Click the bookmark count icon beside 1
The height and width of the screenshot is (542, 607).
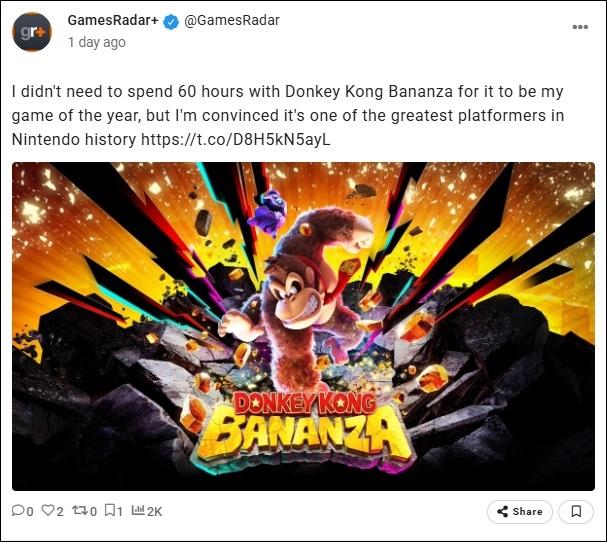click(x=110, y=511)
